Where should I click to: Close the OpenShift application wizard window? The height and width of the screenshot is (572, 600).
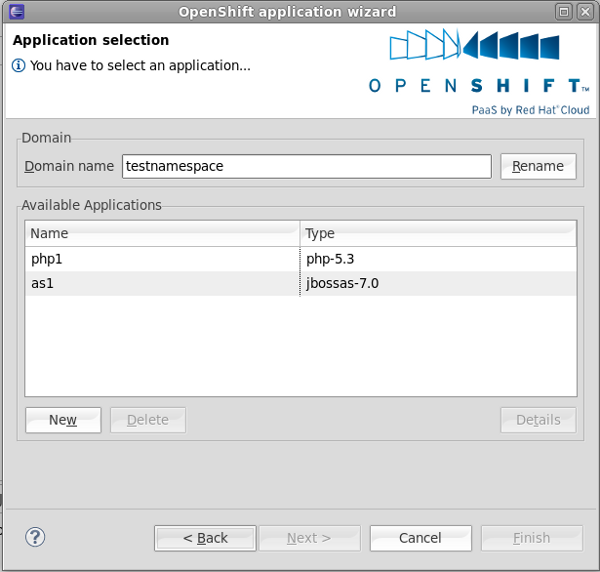click(585, 12)
